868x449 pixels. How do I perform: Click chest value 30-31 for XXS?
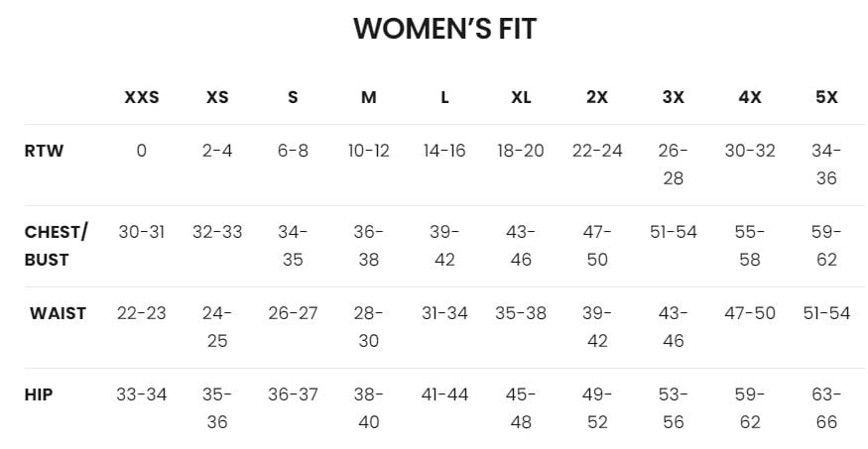(141, 232)
